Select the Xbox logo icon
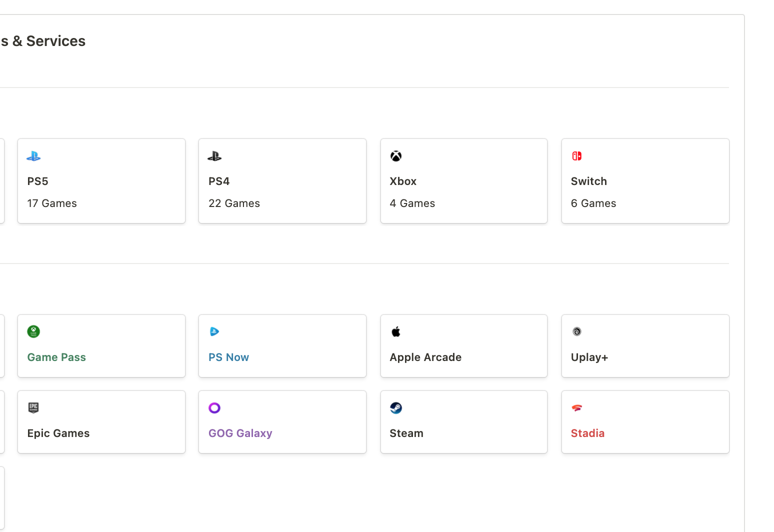This screenshot has width=774, height=532. click(x=395, y=156)
